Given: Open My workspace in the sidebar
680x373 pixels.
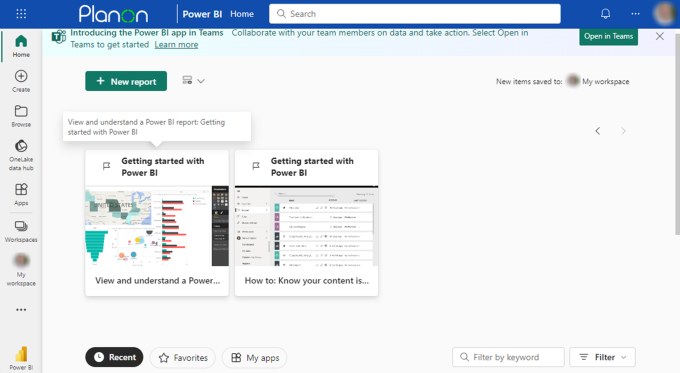Looking at the screenshot, I should [x=21, y=269].
